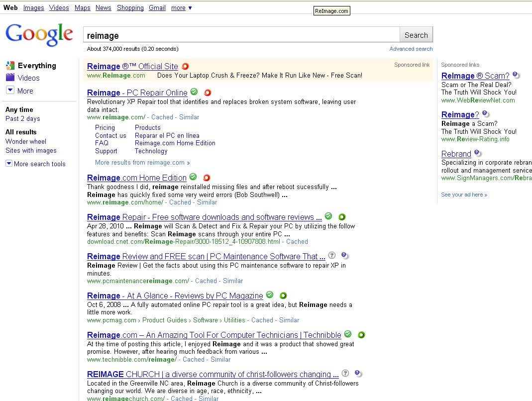Open Similar link for pcmag.com result
Screen dimensions: 532x401
coord(289,320)
